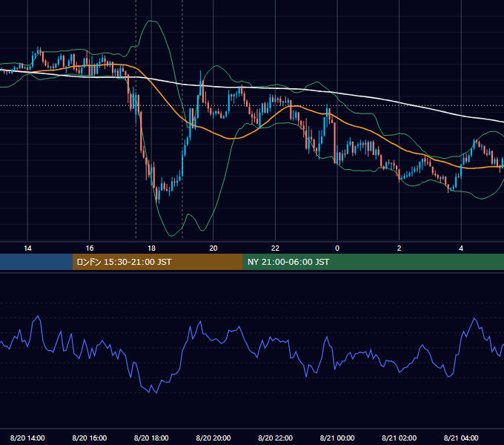
Task: Click the 20 hour axis label
Action: click(x=213, y=248)
